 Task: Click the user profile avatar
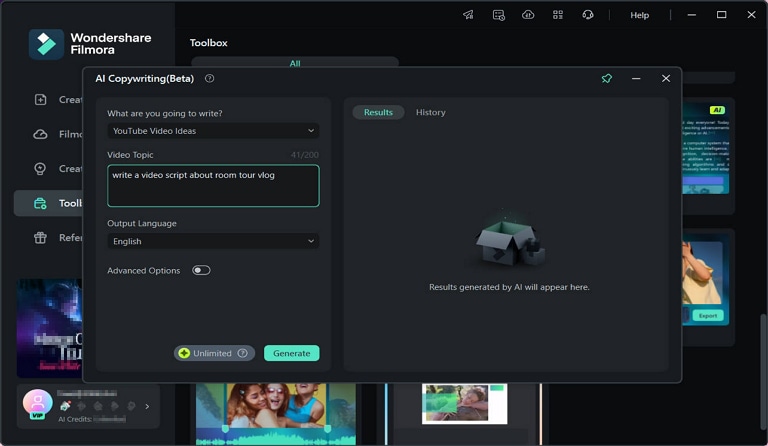tap(37, 403)
